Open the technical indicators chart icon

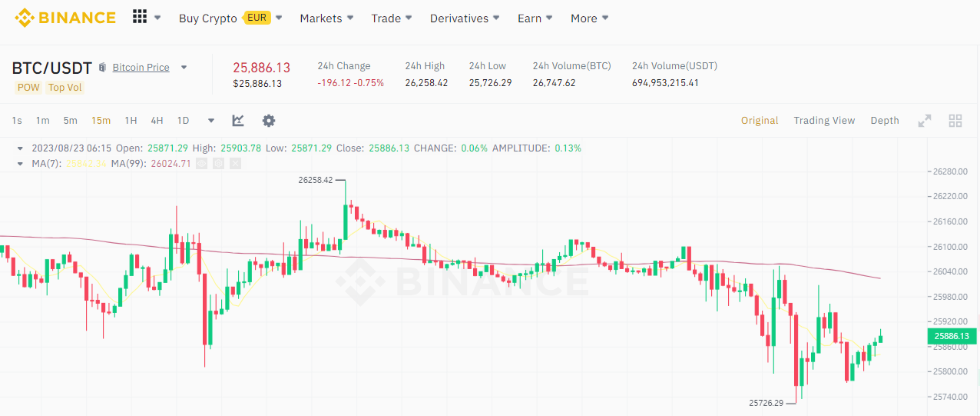(x=238, y=121)
